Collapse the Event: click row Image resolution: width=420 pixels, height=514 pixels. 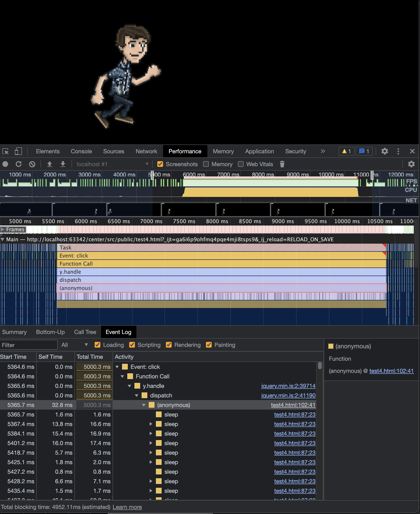click(x=117, y=367)
